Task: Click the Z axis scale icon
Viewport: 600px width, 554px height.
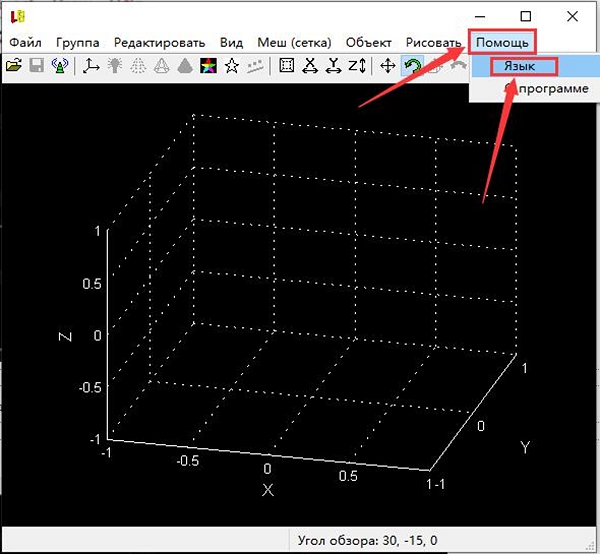Action: click(x=357, y=65)
